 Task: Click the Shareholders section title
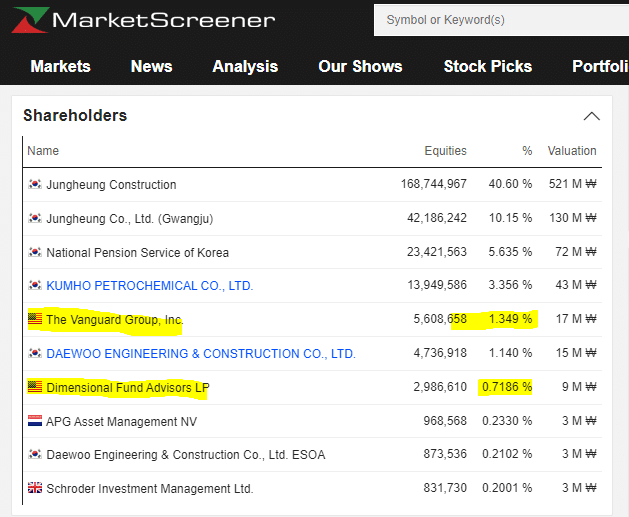75,116
